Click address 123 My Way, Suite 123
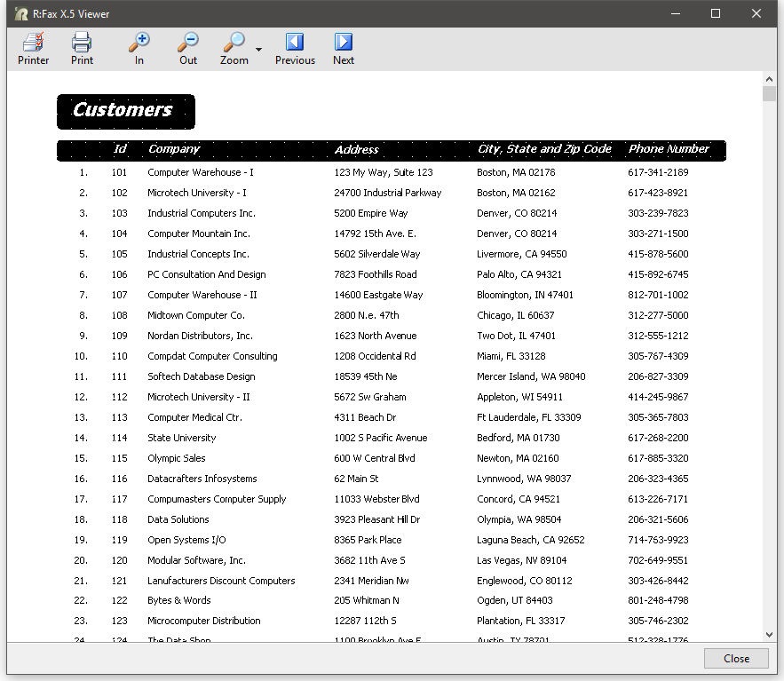This screenshot has width=784, height=681. click(x=384, y=172)
